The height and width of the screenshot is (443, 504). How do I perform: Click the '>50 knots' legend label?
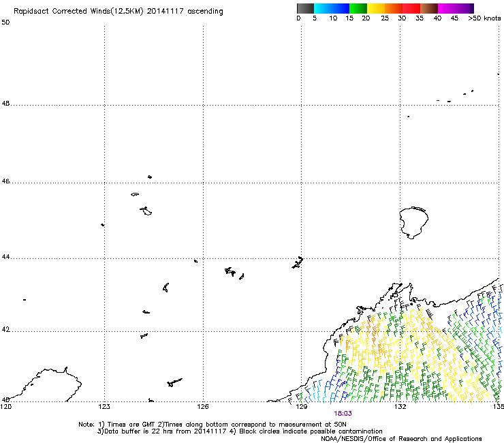(x=484, y=18)
